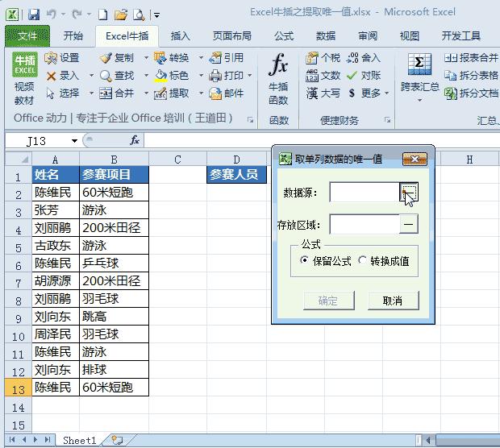This screenshot has width=500, height=448.
Task: Expand the 提取 dropdown arrow
Action: coord(202,93)
